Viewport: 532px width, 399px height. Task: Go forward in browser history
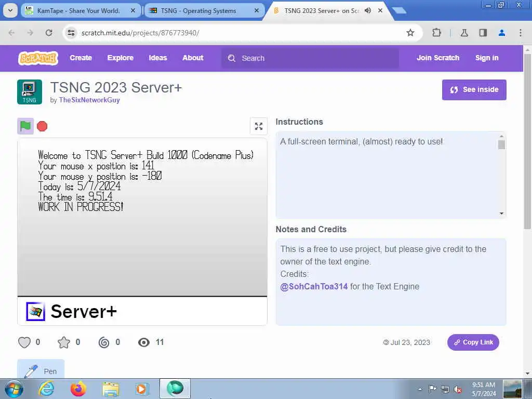click(30, 33)
